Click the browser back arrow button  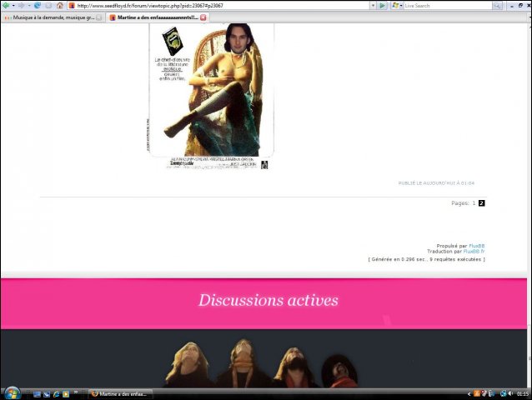point(7,5)
